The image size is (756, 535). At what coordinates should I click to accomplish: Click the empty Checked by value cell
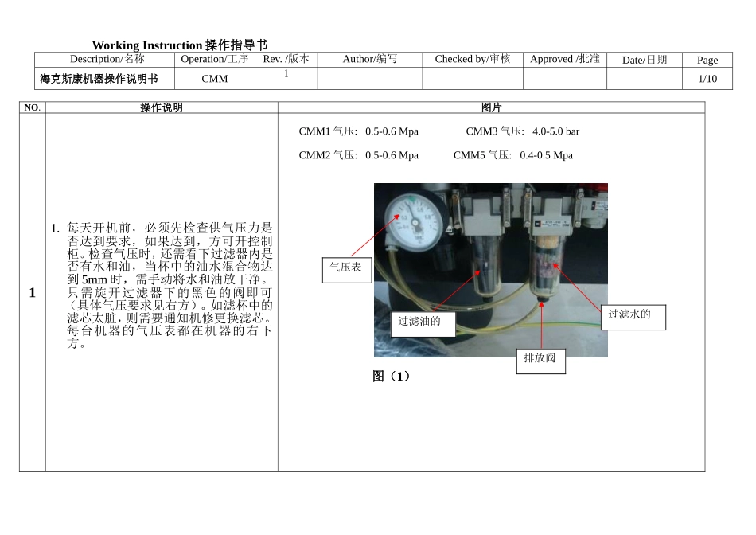coord(473,78)
